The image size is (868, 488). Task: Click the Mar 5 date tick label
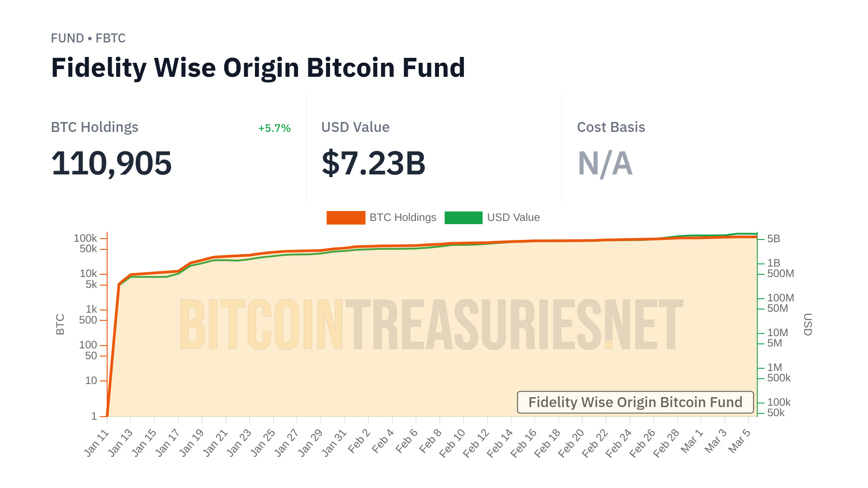740,441
